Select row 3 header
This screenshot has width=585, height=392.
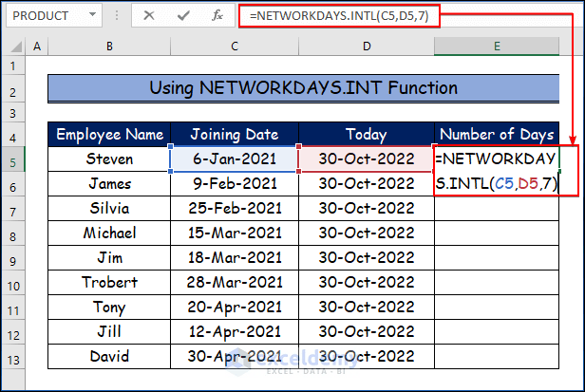point(13,113)
